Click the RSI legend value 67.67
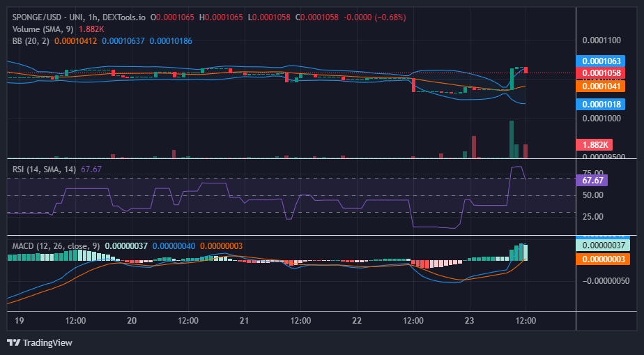Image resolution: width=644 pixels, height=355 pixels. [x=91, y=169]
